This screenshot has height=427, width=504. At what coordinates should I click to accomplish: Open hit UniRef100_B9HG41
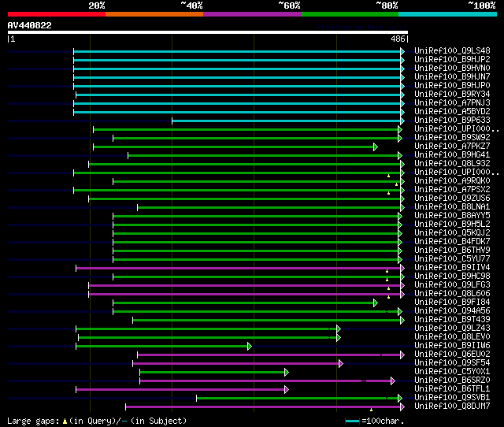point(452,154)
